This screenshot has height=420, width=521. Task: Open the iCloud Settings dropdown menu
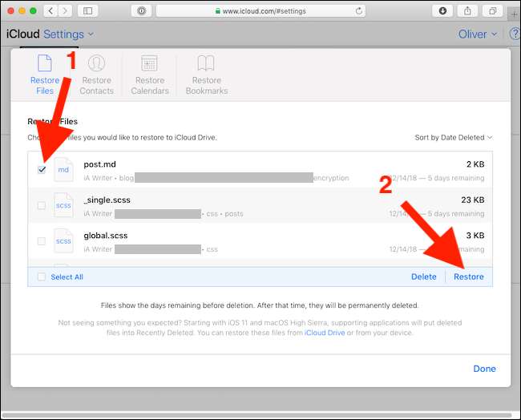click(69, 34)
